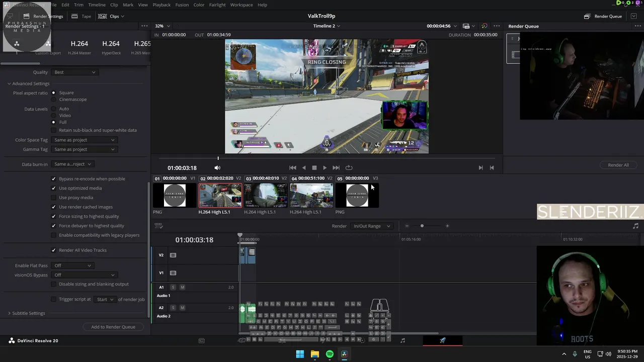Open Windows Start menu
644x362 pixels.
pyautogui.click(x=300, y=354)
